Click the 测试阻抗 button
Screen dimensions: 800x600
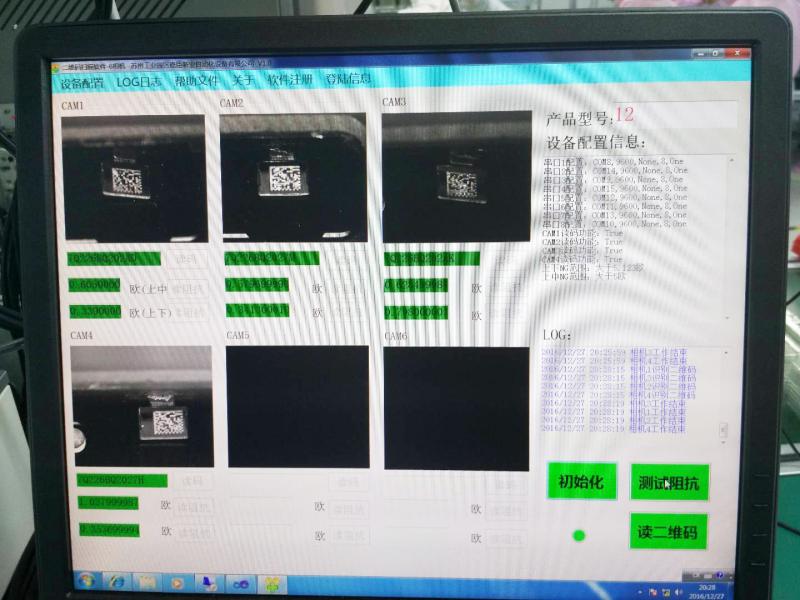point(669,482)
